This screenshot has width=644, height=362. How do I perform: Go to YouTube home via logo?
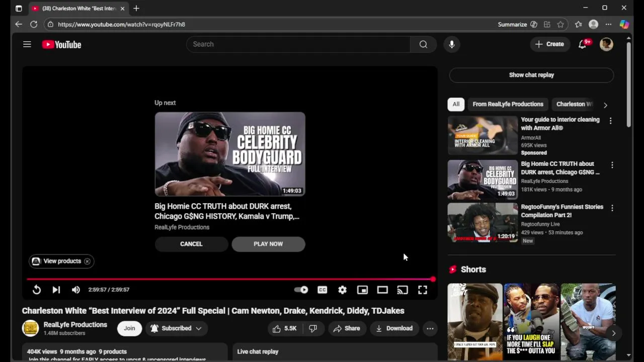point(61,45)
